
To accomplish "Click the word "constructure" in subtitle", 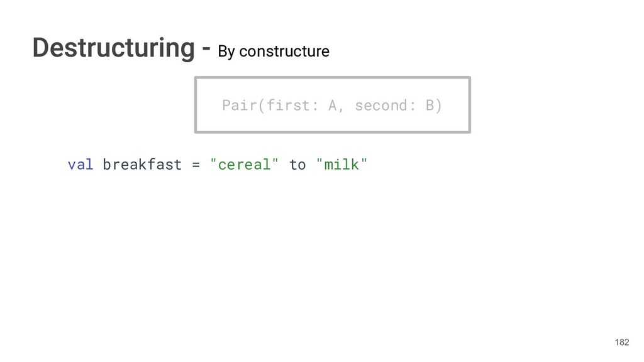I will [284, 52].
